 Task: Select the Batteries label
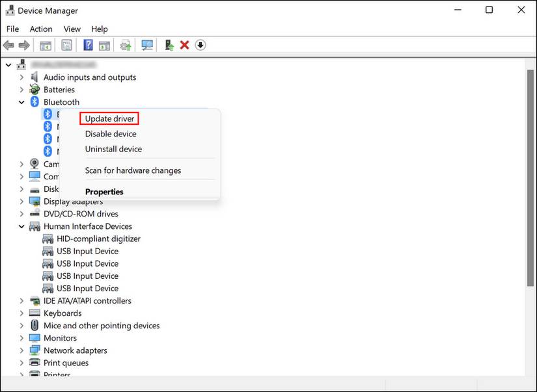(59, 90)
